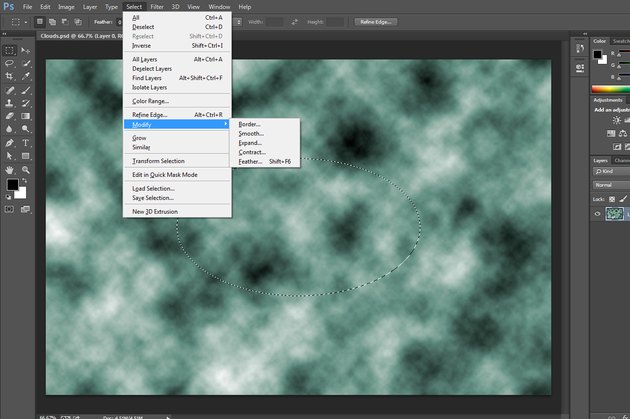Select the Clone Stamp tool

click(10, 103)
